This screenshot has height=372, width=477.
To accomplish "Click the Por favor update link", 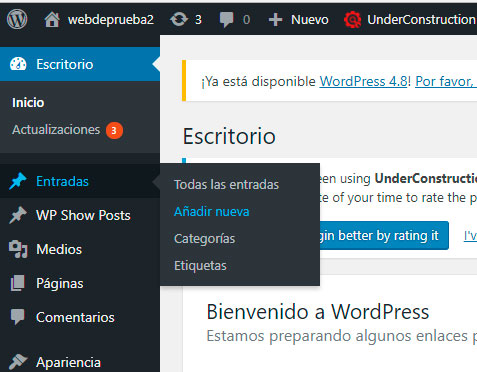I will pyautogui.click(x=446, y=81).
